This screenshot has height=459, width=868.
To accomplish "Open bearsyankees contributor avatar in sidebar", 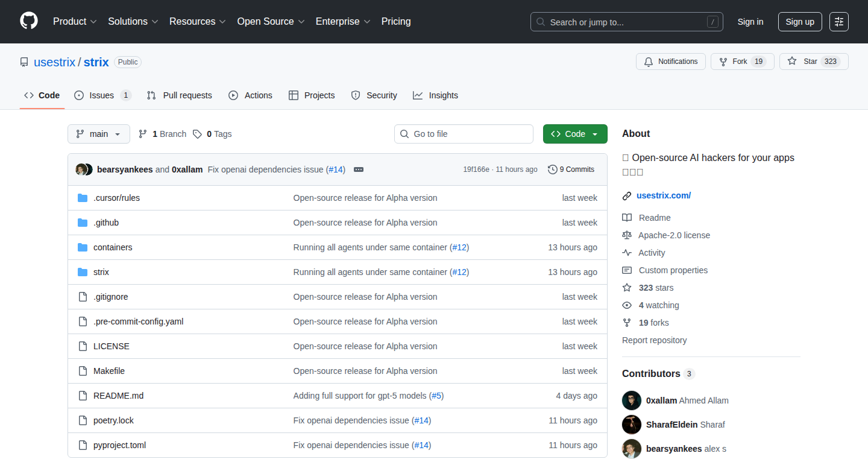I will point(632,449).
